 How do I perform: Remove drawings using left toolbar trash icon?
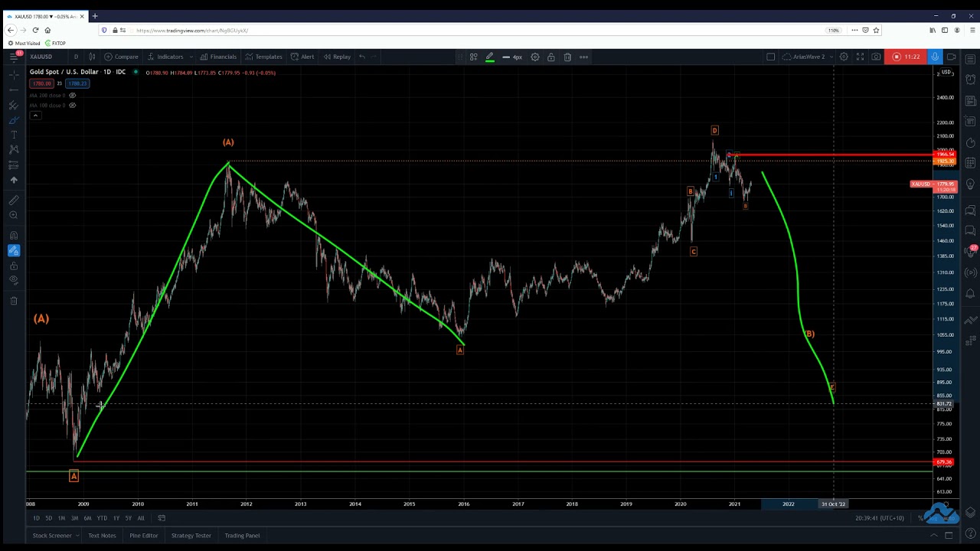pos(14,301)
